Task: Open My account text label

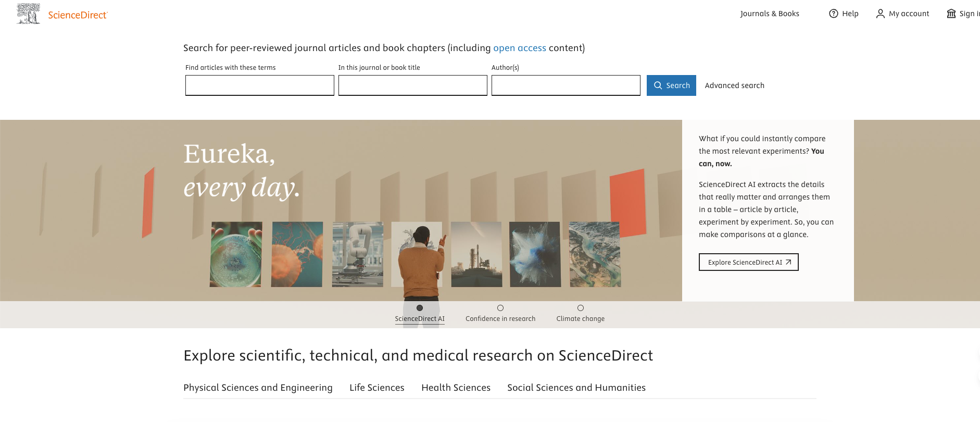Action: pyautogui.click(x=909, y=14)
